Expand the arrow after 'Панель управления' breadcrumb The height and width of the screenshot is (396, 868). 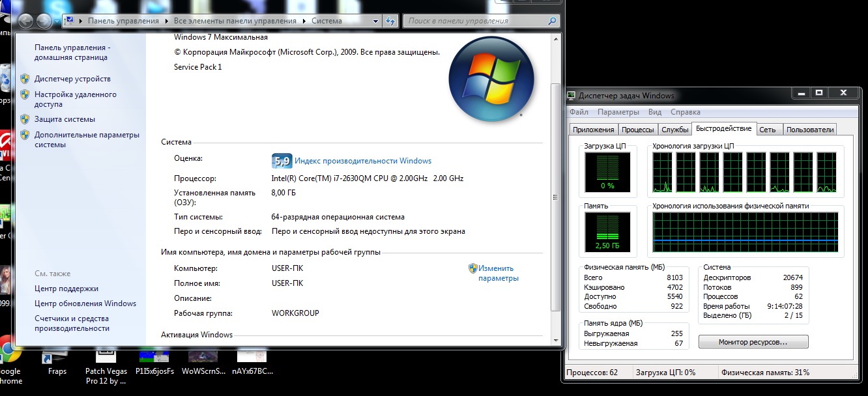[166, 21]
